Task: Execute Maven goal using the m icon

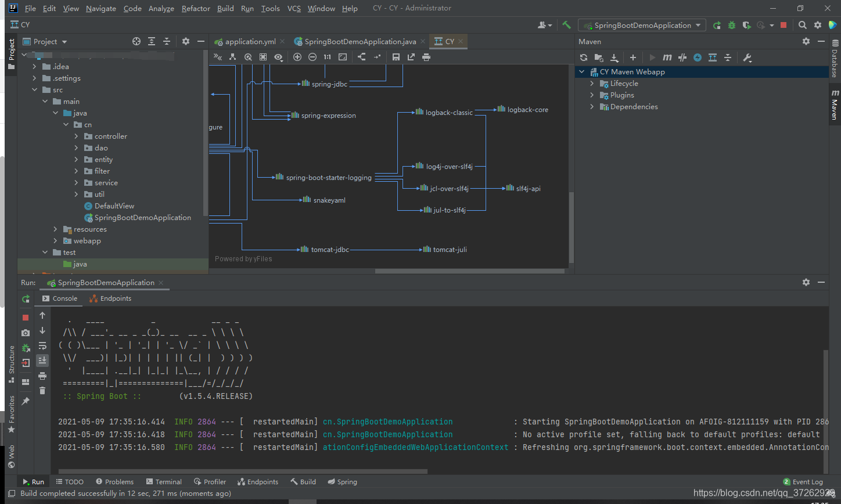Action: pos(667,57)
